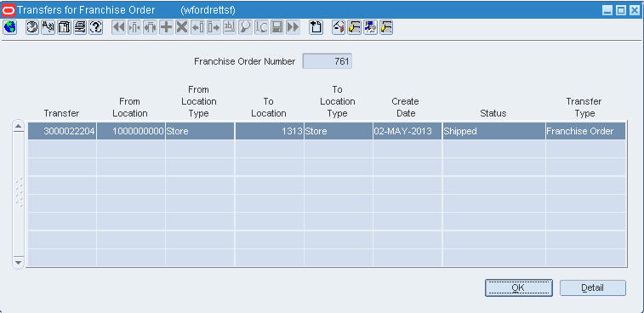644x313 pixels.
Task: Click the globe icon in toolbar
Action: click(x=10, y=27)
